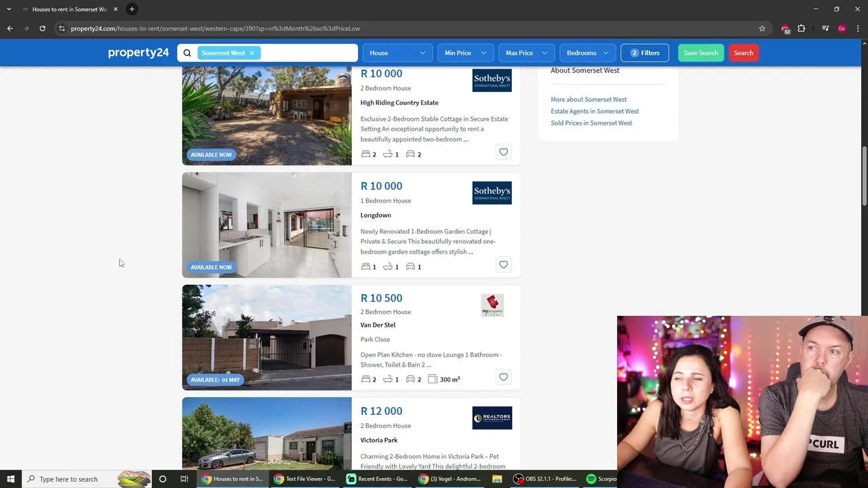Open Task View on the taskbar

pyautogui.click(x=184, y=479)
